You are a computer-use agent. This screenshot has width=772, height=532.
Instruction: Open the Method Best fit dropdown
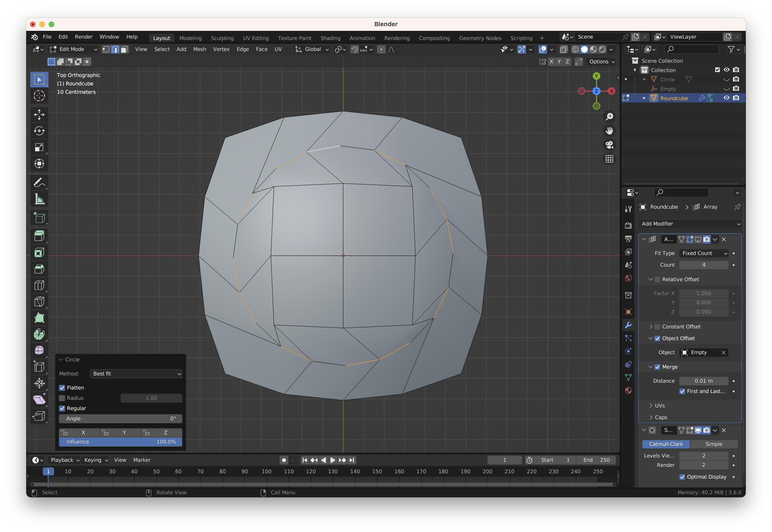pyautogui.click(x=136, y=374)
